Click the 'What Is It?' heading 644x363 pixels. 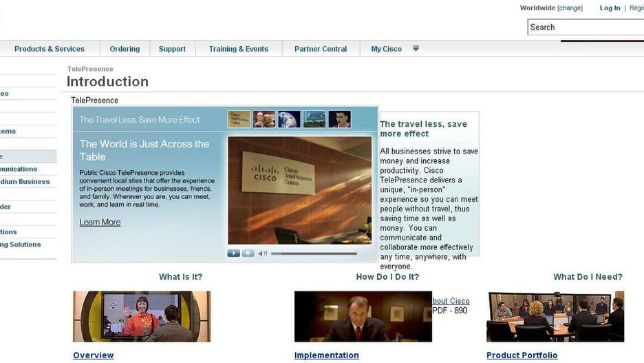pyautogui.click(x=181, y=277)
